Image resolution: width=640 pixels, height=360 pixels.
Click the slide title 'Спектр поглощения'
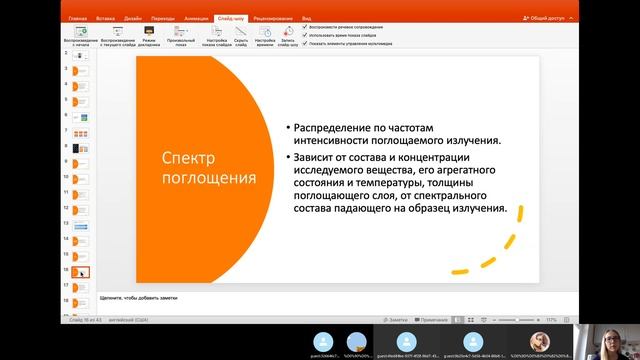(209, 168)
